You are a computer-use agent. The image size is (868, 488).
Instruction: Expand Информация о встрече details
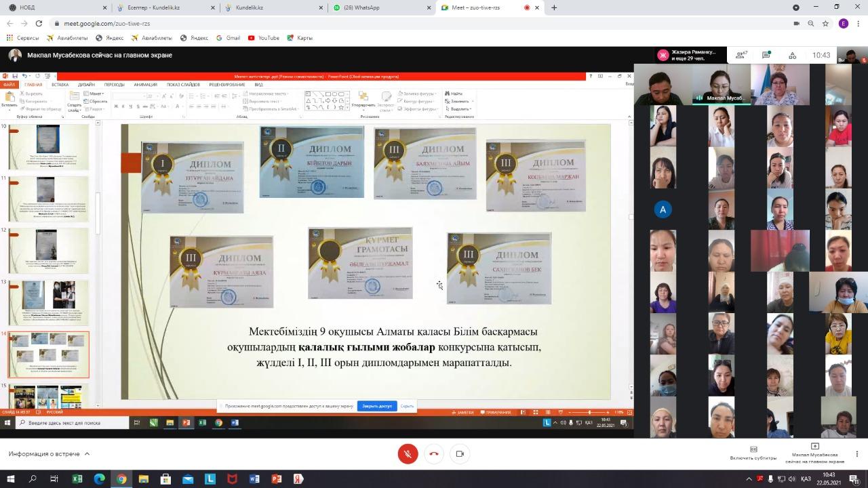pyautogui.click(x=49, y=453)
